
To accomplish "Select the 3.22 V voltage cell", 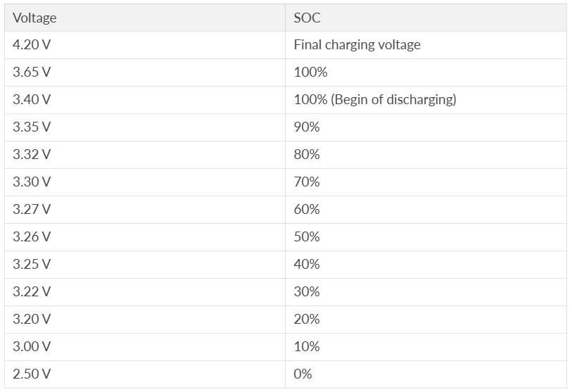I will (32, 292).
